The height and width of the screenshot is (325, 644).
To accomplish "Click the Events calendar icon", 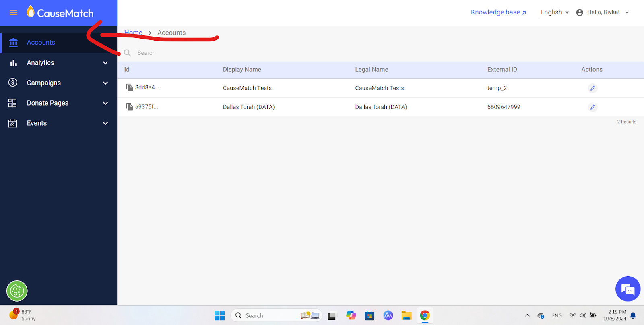I will [x=12, y=123].
